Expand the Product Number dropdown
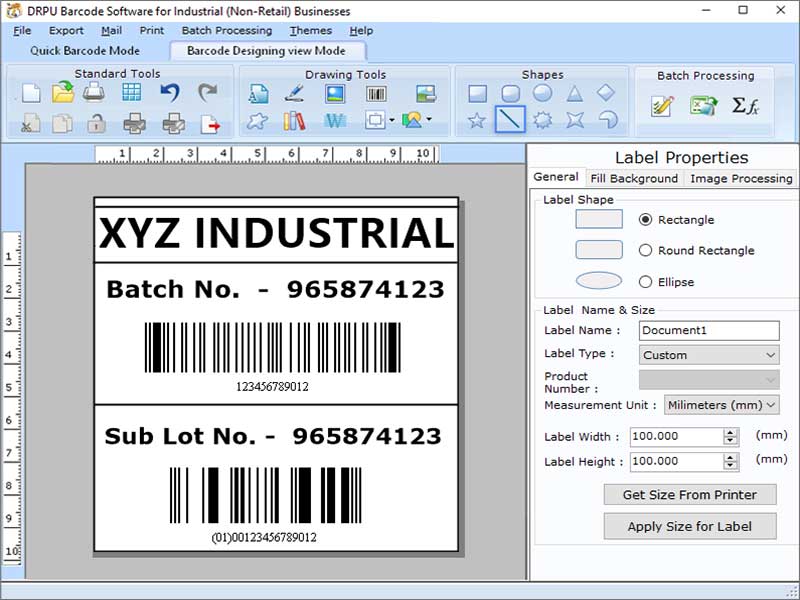800x600 pixels. click(769, 380)
